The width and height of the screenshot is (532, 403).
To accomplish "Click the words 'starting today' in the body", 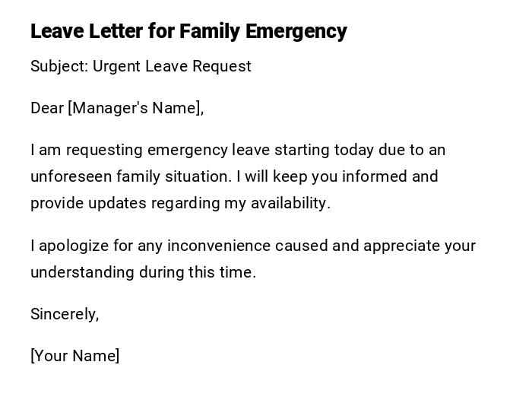I will [x=302, y=150].
